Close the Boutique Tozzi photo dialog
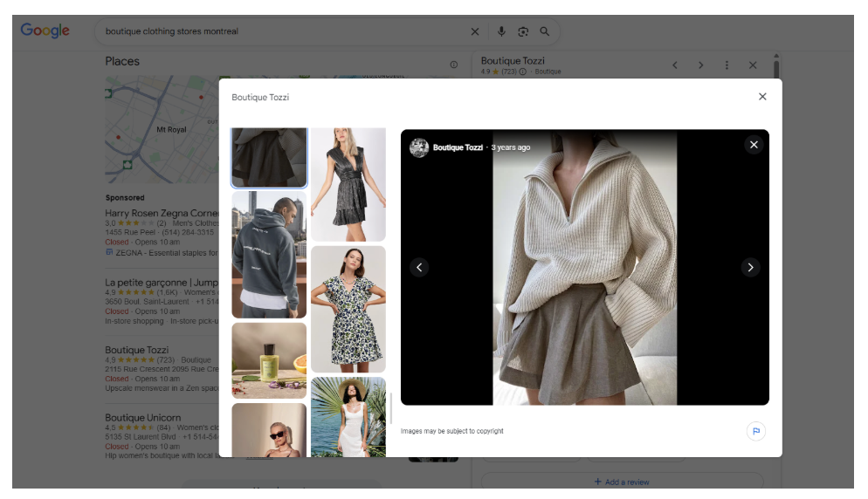The width and height of the screenshot is (868, 499). tap(762, 97)
